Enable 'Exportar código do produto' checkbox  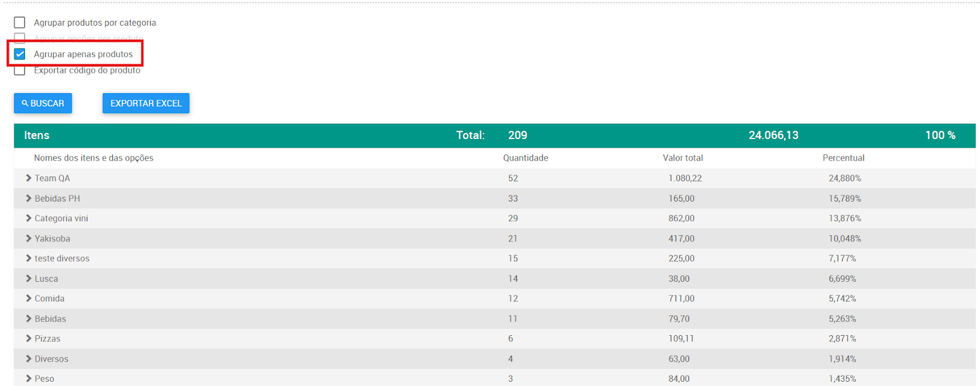[x=20, y=70]
